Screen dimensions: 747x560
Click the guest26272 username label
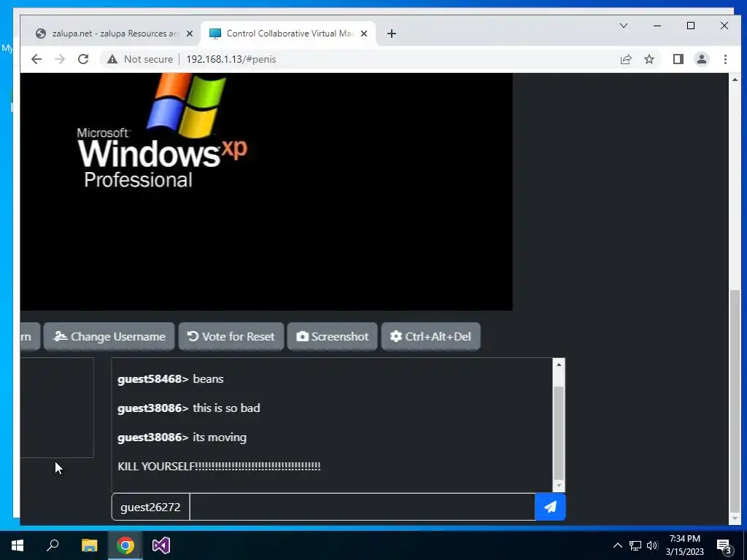pos(150,507)
